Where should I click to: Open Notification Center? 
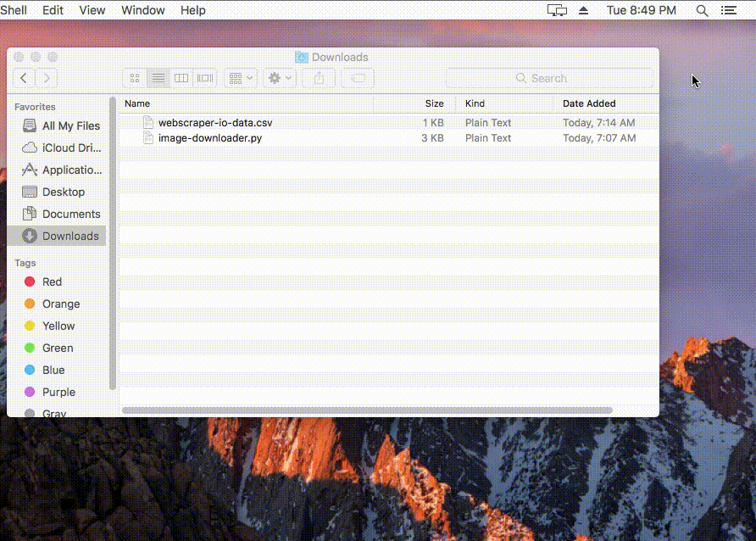[x=731, y=10]
